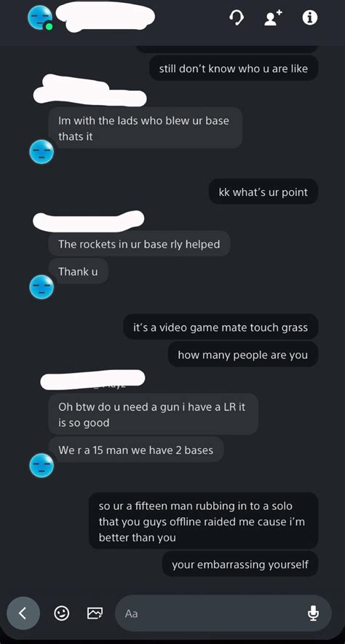Screen dimensions: 345x644
Task: Select "do u need a gun" message bubble
Action: coord(153,414)
